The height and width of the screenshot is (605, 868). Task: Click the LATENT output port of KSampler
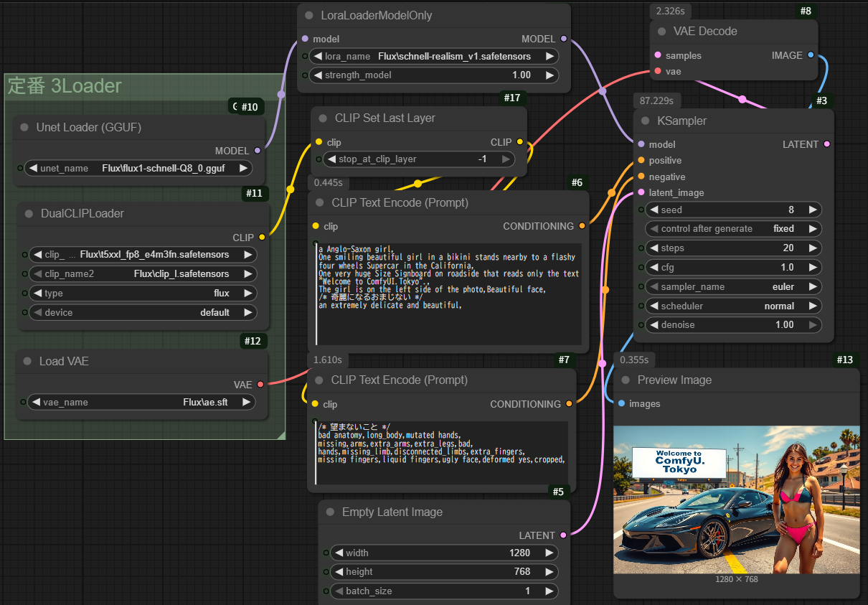827,144
